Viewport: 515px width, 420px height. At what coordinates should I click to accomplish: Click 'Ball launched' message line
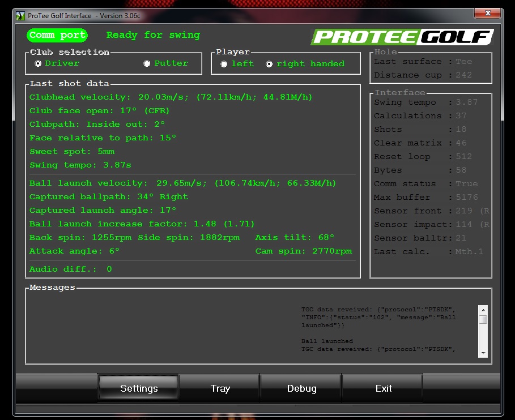(327, 341)
